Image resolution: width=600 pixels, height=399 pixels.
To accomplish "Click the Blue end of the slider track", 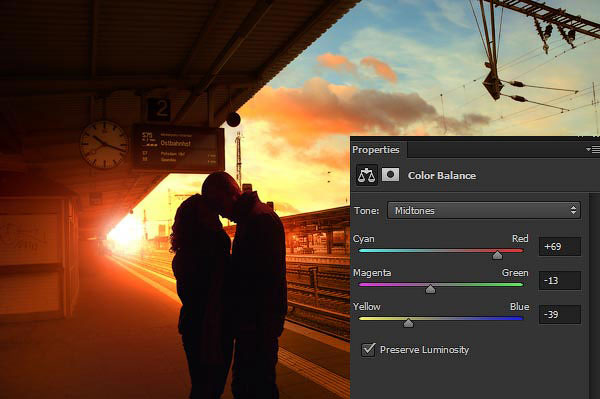I will pyautogui.click(x=520, y=318).
